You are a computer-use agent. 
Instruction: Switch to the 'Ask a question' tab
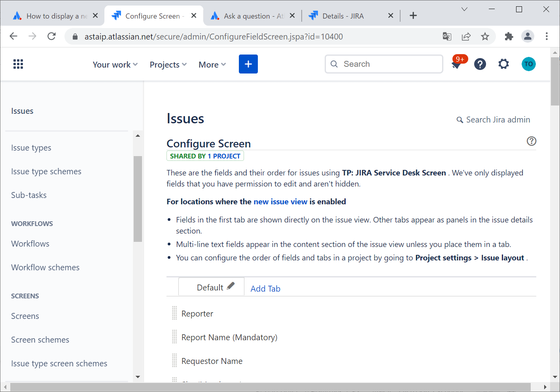click(x=252, y=16)
